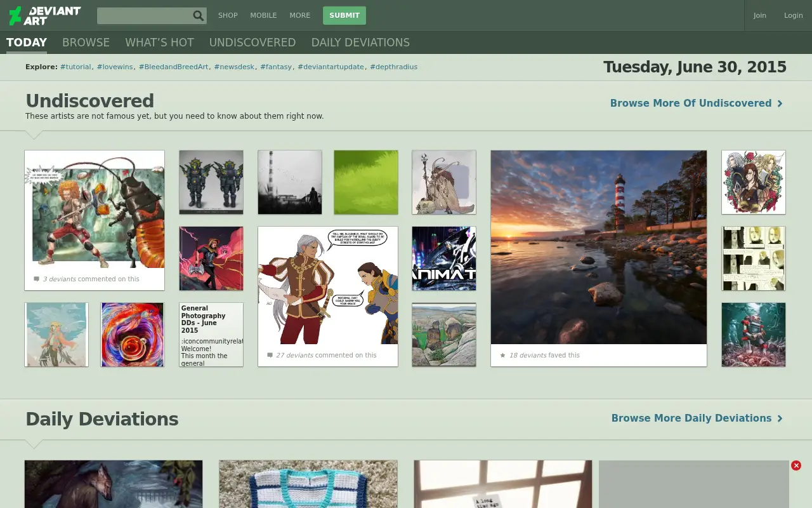Close the ad with red X
Viewport: 812px width, 508px height.
point(796,465)
